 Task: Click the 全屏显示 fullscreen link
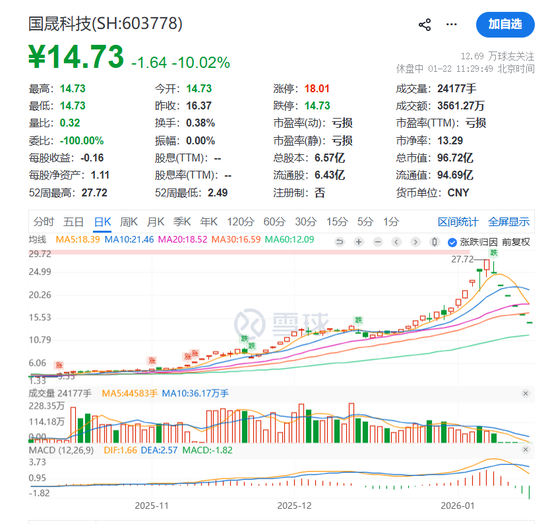click(509, 222)
